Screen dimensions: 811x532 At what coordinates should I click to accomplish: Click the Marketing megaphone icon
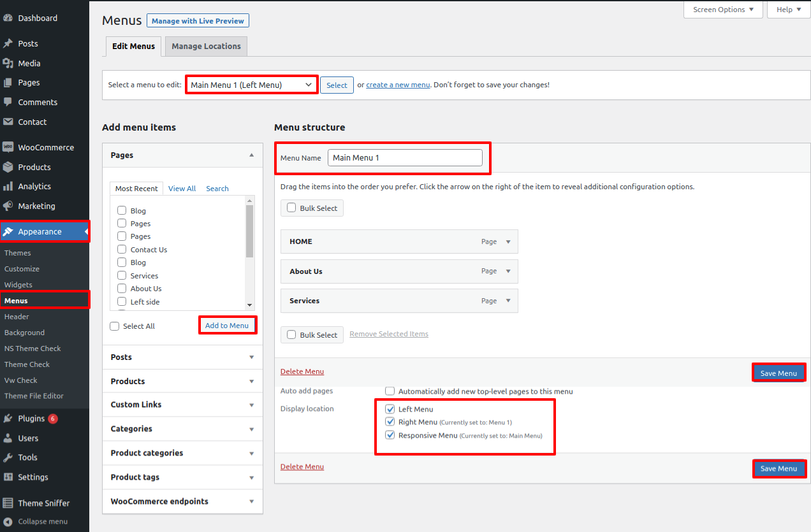click(x=8, y=206)
